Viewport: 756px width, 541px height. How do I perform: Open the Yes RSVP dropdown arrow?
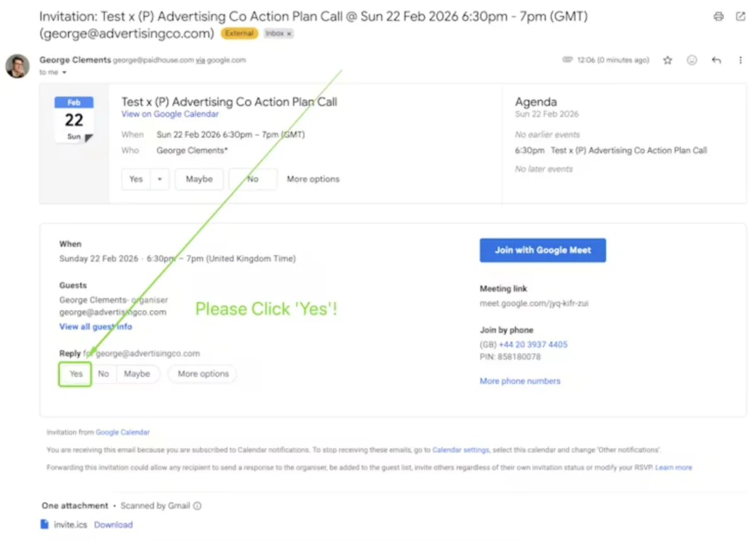[160, 179]
